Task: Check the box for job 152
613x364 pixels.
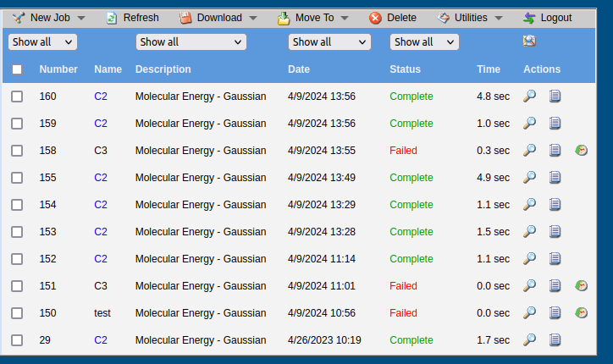Action: coord(17,259)
